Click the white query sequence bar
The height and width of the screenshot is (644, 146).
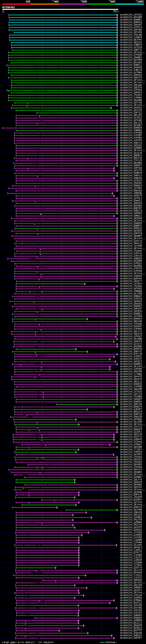[60, 10]
